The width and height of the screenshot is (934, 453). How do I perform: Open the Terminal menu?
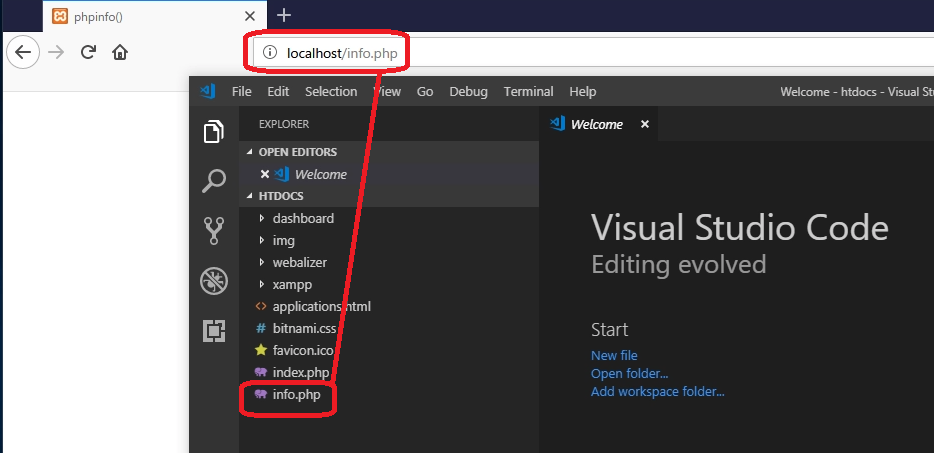click(x=528, y=92)
